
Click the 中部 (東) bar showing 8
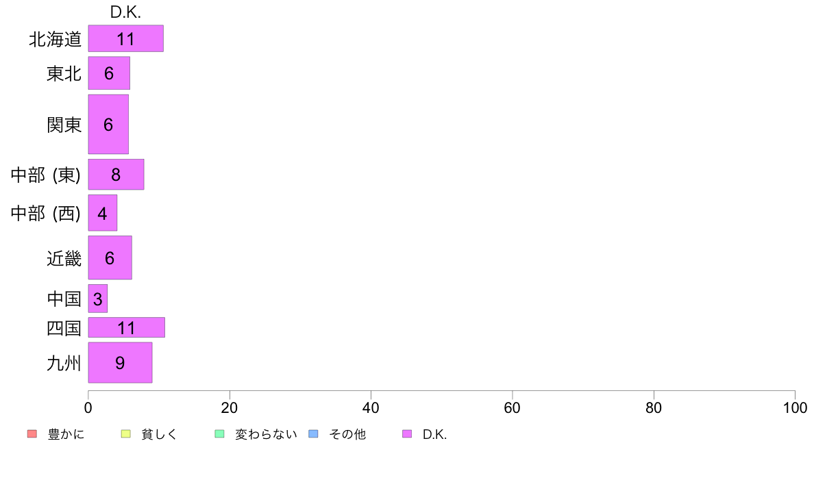pyautogui.click(x=116, y=175)
